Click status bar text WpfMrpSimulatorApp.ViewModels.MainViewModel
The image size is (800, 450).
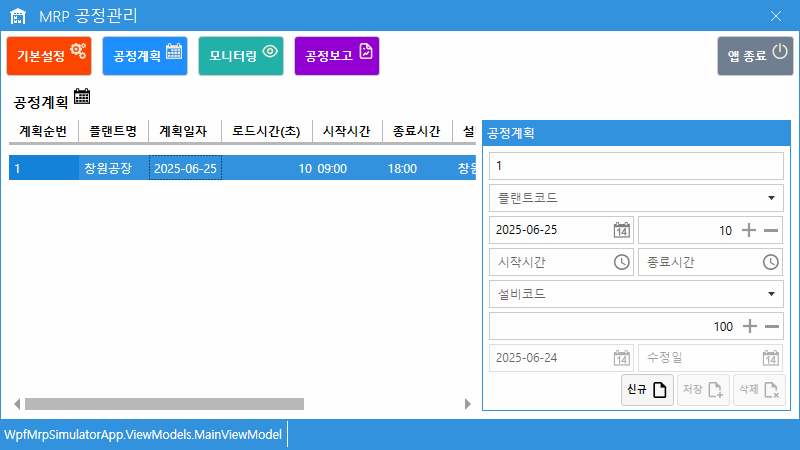coord(143,435)
